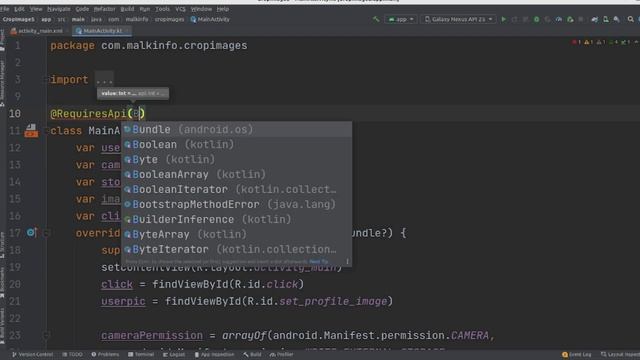Image resolution: width=640 pixels, height=360 pixels.
Task: Open the Resource Manager side panel
Action: click(x=2, y=84)
